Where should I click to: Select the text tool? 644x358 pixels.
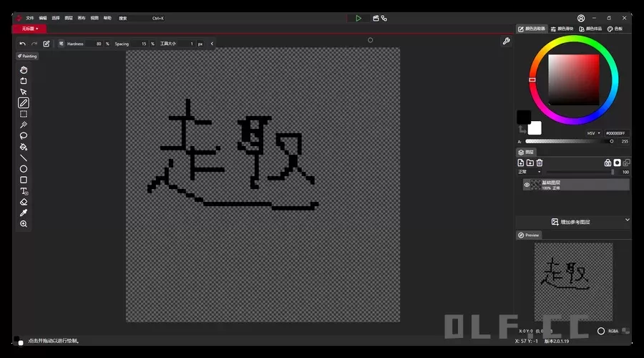[24, 191]
